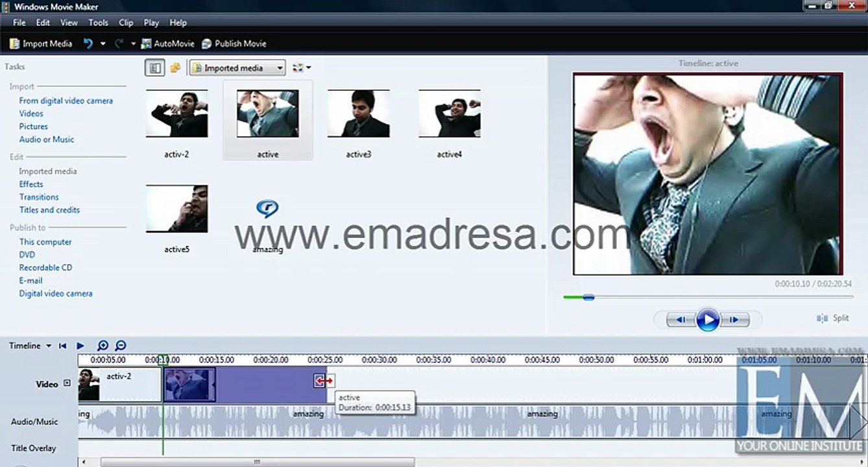868x467 pixels.
Task: Click the Publish Movie toolbar button
Action: 234,43
